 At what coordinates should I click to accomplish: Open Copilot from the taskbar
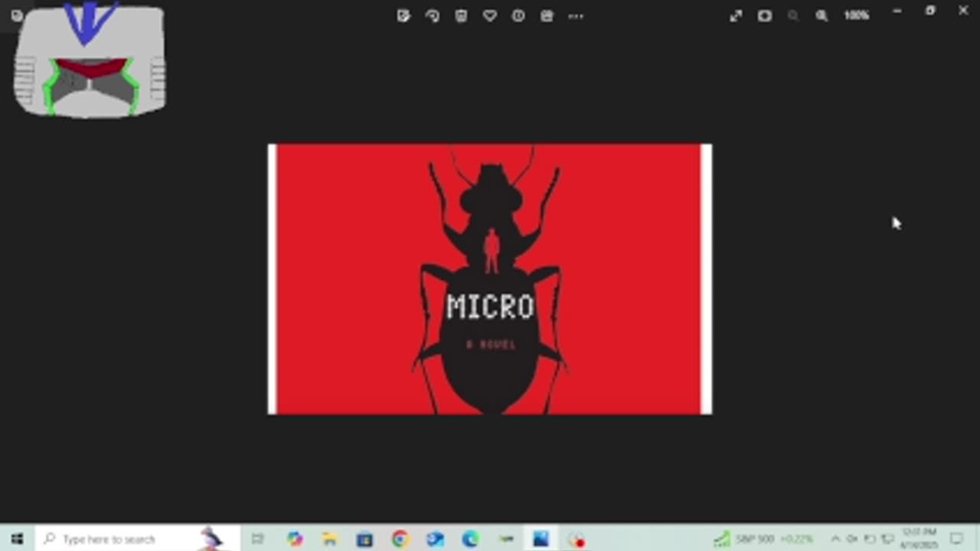click(295, 539)
